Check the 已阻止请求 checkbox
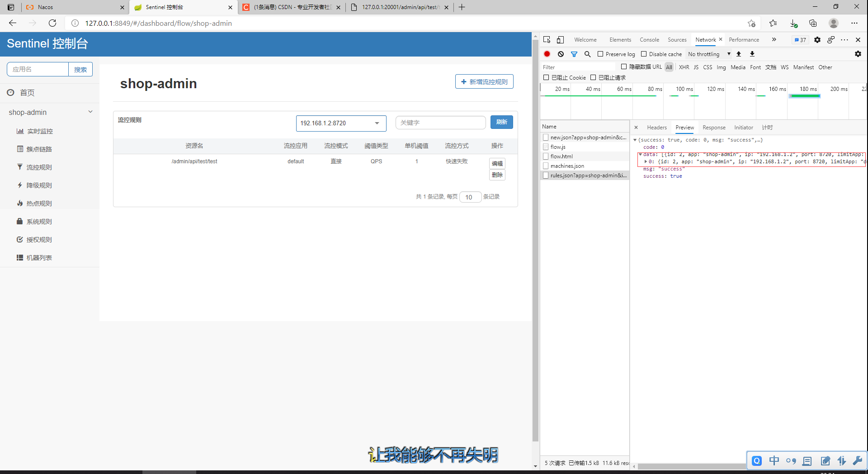 [x=593, y=77]
